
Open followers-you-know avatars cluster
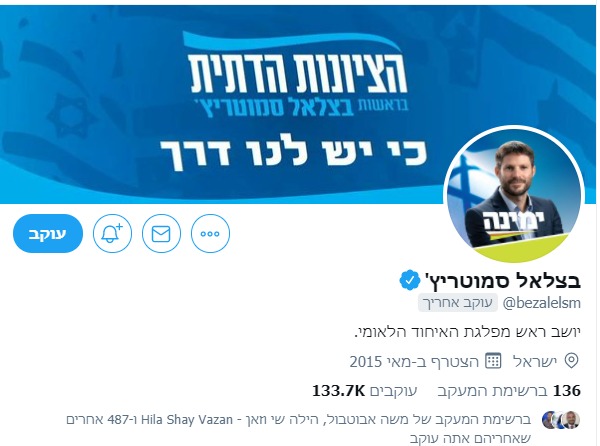click(x=561, y=420)
